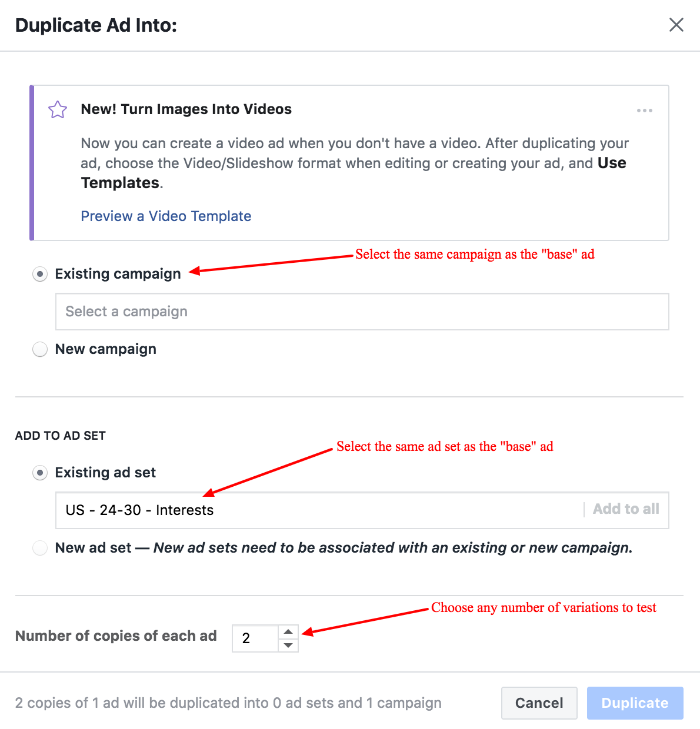Decrease the number of ad copies
The width and height of the screenshot is (700, 729).
click(288, 646)
